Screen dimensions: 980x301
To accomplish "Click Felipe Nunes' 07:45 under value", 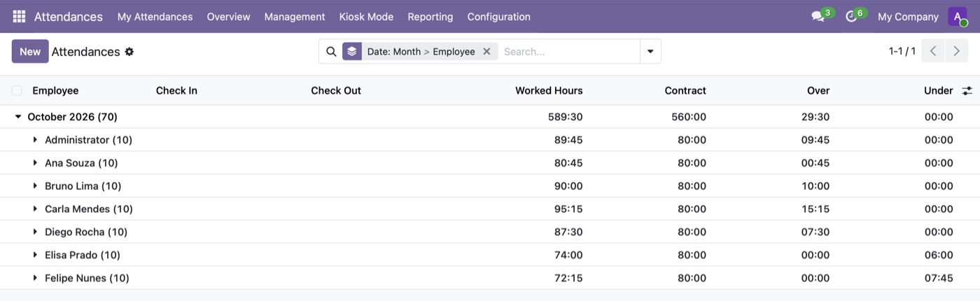I will point(939,278).
